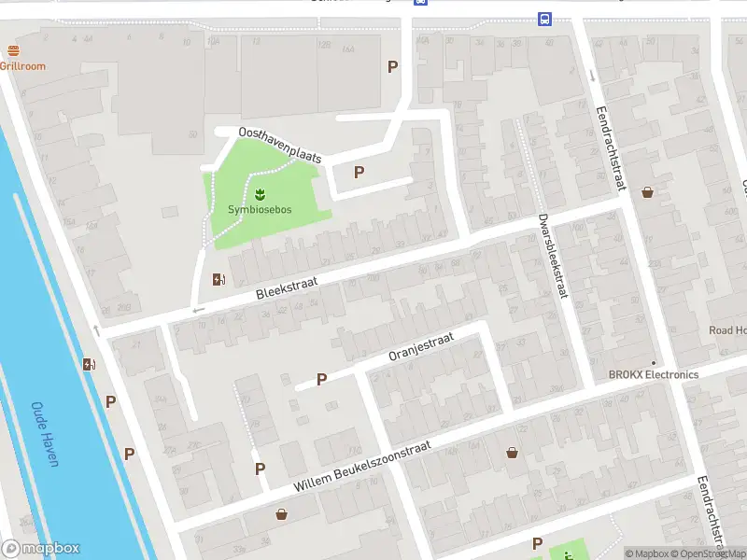Select the parking icon below Oosthavenplaats label
747x560 pixels.
pyautogui.click(x=359, y=172)
